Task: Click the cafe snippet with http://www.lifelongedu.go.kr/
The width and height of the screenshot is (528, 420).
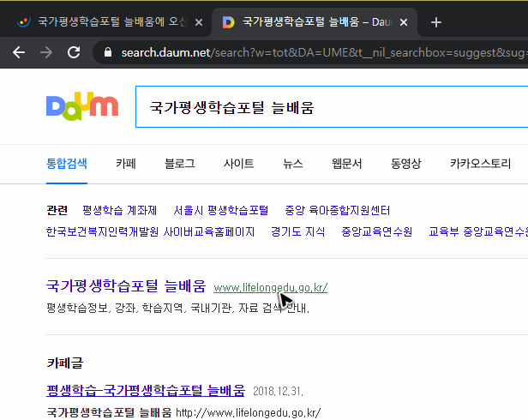Action: (x=183, y=412)
